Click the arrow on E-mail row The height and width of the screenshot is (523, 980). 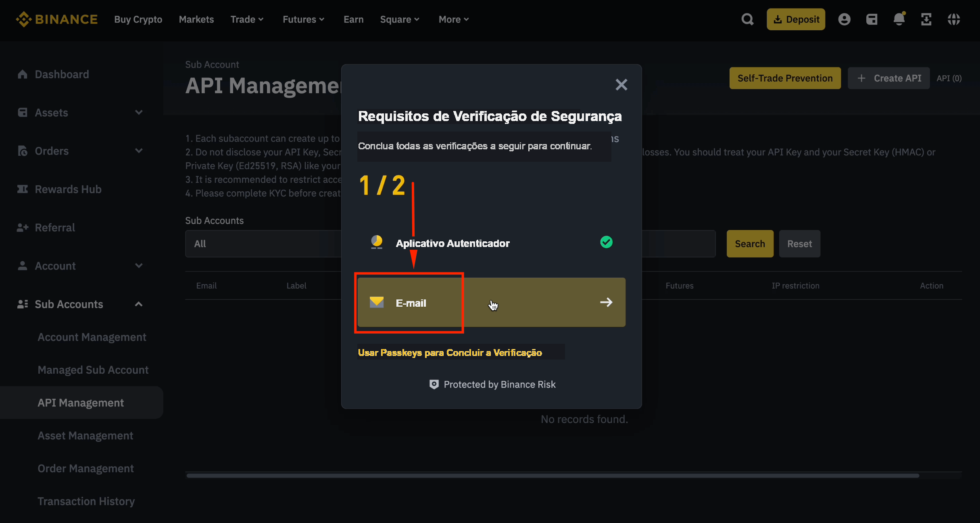(x=606, y=302)
